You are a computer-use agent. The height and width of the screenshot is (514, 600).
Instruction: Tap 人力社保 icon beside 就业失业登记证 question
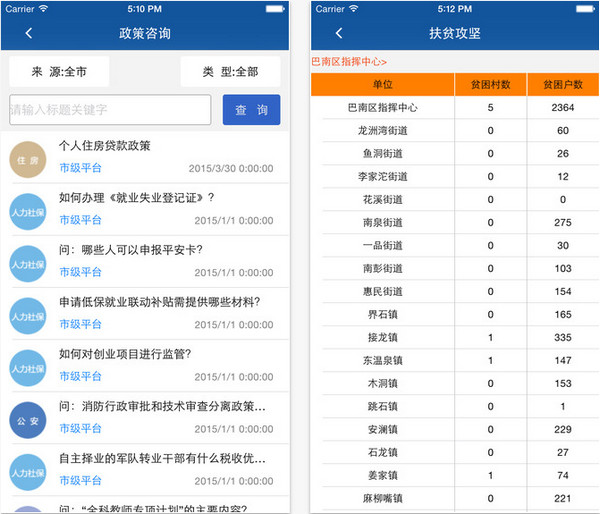[28, 212]
